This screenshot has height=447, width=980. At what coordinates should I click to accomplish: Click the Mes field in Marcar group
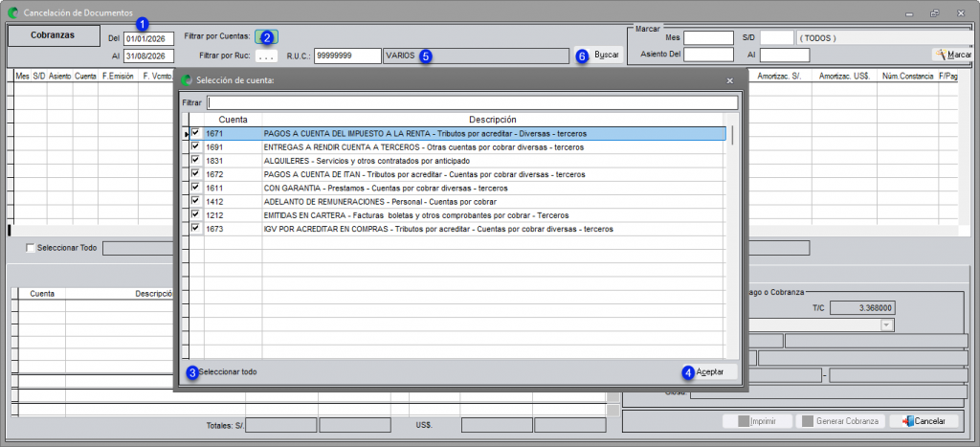point(708,38)
